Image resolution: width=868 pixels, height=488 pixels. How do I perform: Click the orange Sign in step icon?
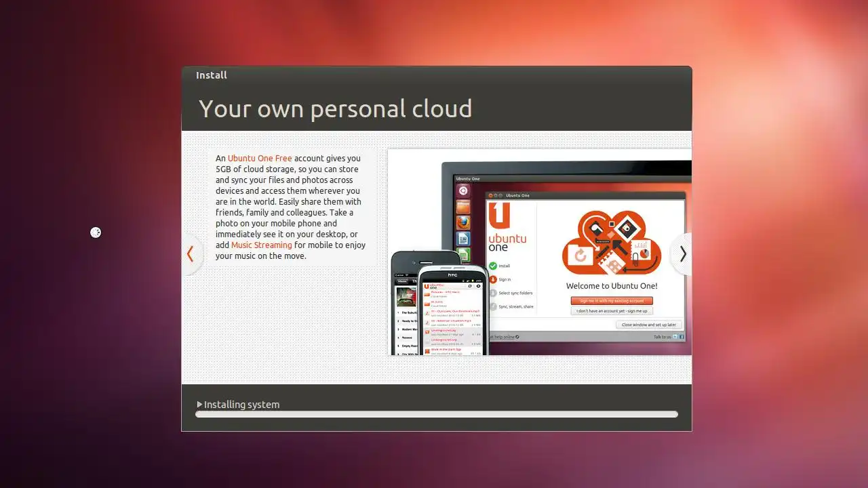(492, 279)
